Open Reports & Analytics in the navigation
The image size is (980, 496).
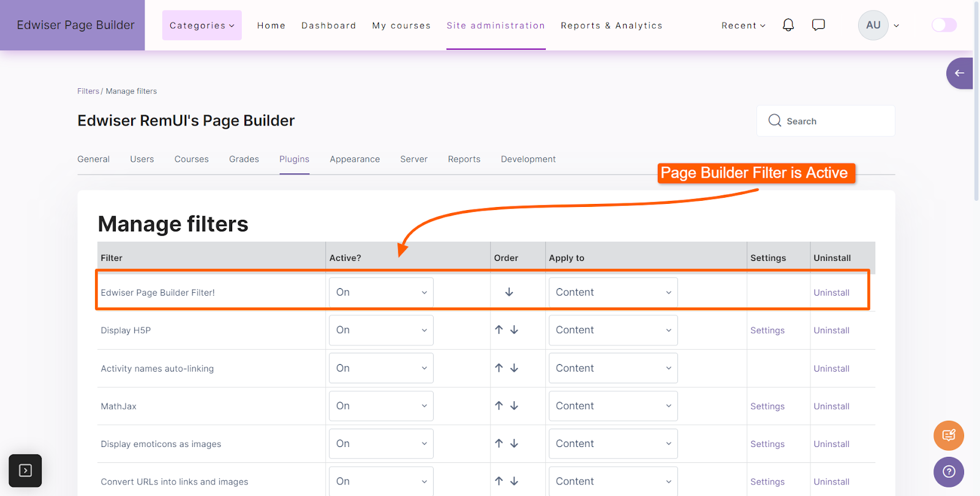coord(611,26)
